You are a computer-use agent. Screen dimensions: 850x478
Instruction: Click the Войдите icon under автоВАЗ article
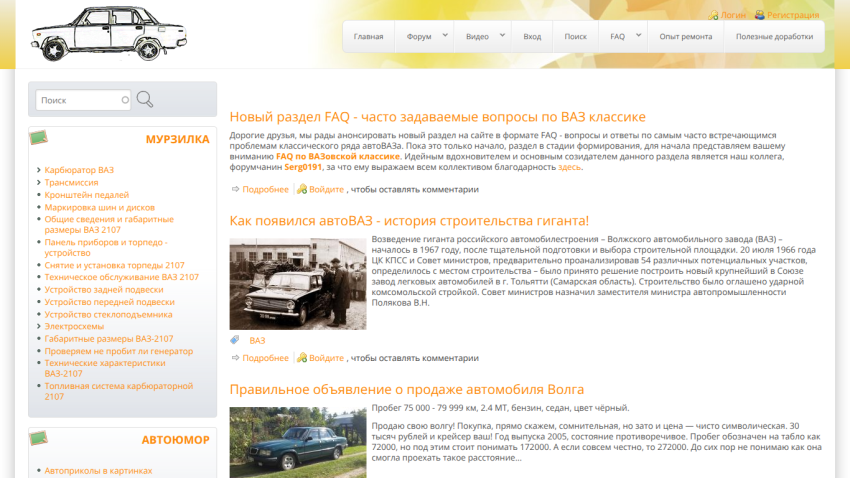click(x=302, y=358)
